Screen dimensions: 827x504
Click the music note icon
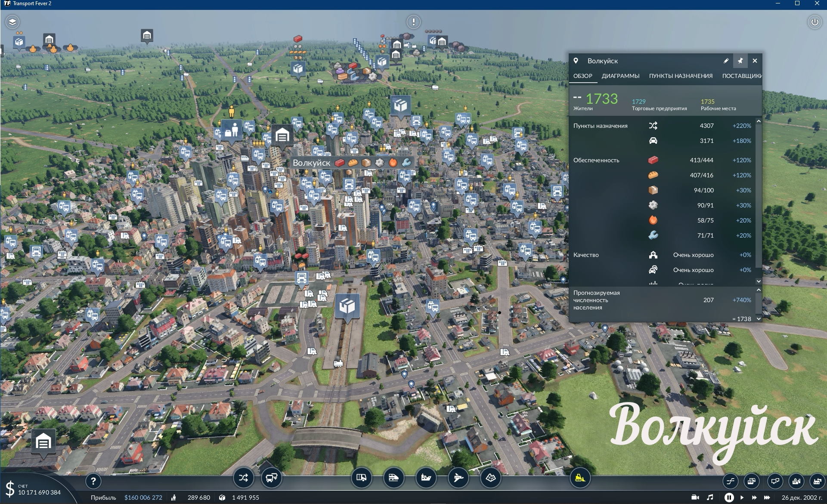point(710,497)
